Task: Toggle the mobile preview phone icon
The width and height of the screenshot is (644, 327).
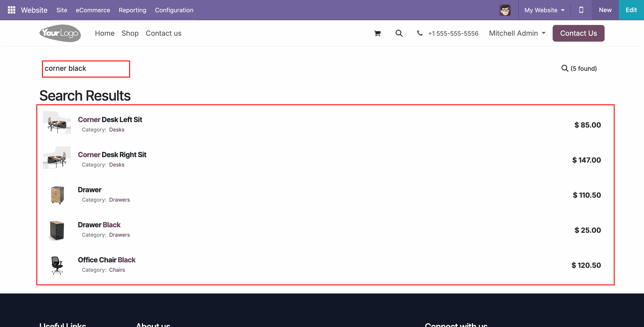Action: [x=581, y=10]
